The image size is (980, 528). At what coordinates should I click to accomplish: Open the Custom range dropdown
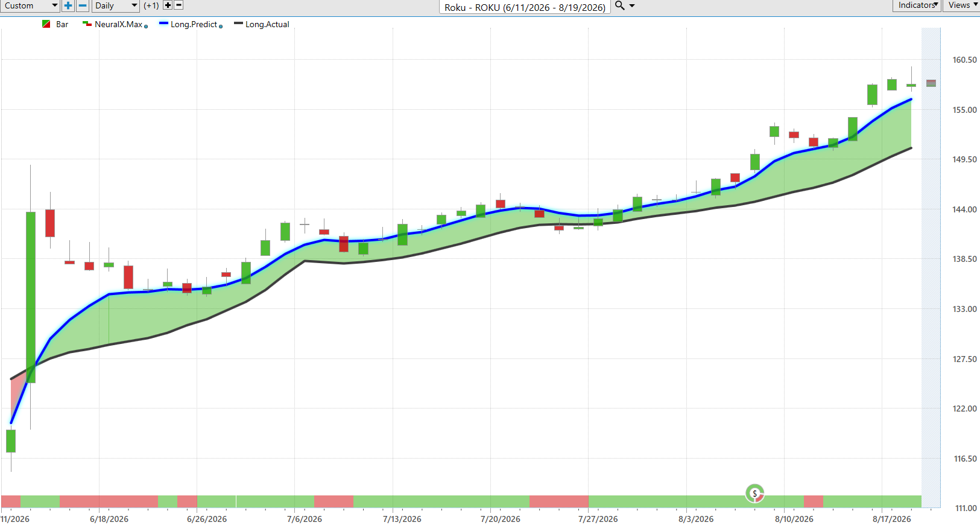(x=30, y=5)
